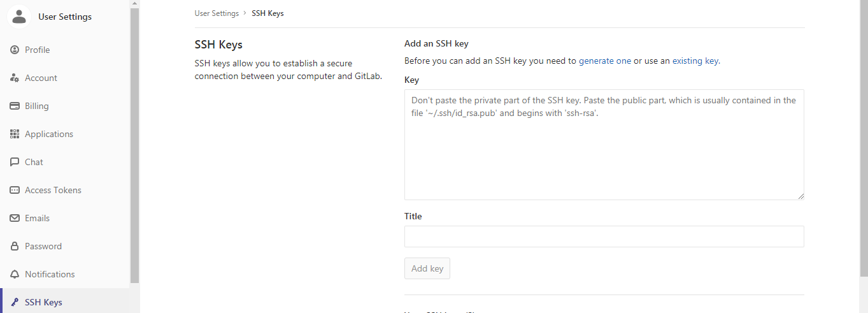The height and width of the screenshot is (313, 868).
Task: Open Applications grid icon
Action: [15, 134]
